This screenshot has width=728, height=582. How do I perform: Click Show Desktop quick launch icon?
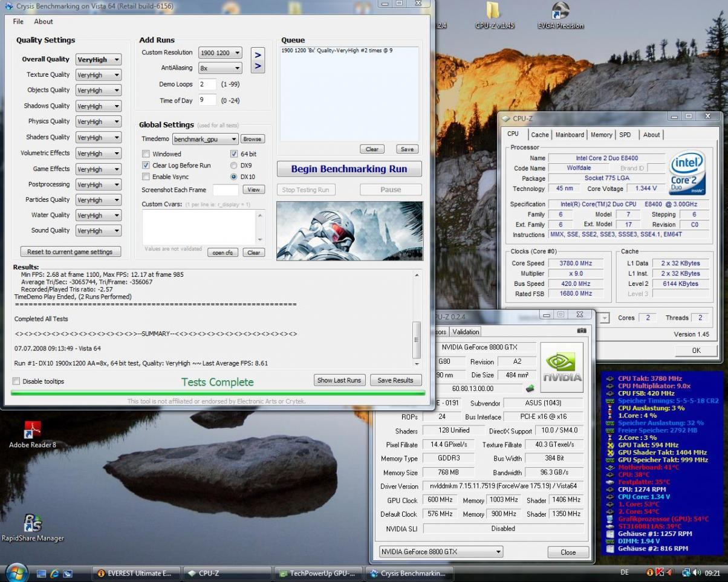(x=42, y=574)
